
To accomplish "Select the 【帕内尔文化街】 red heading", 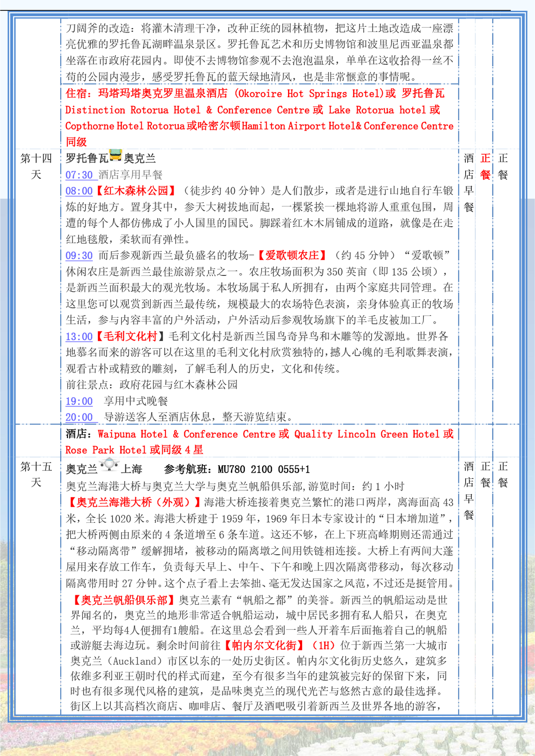I will pyautogui.click(x=265, y=646).
